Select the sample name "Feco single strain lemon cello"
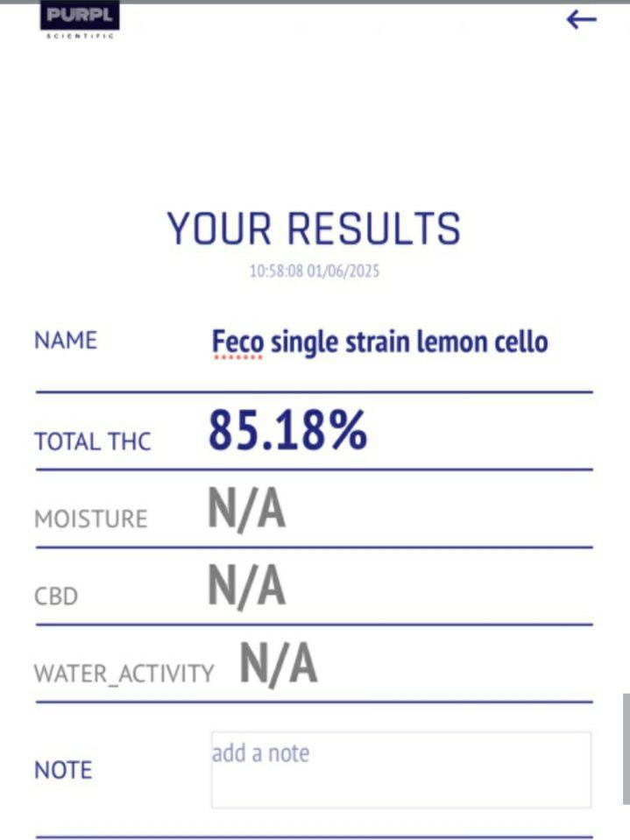630x840 pixels. 379,342
